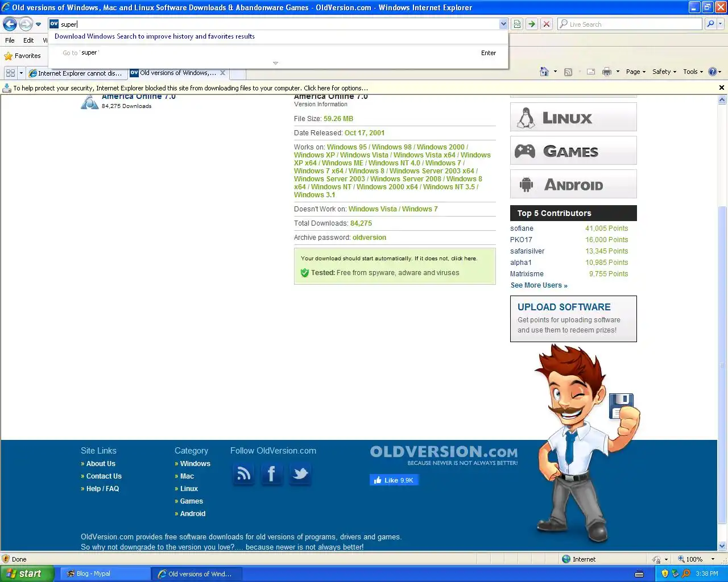The height and width of the screenshot is (582, 728).
Task: Click the green Go arrow button
Action: click(531, 24)
